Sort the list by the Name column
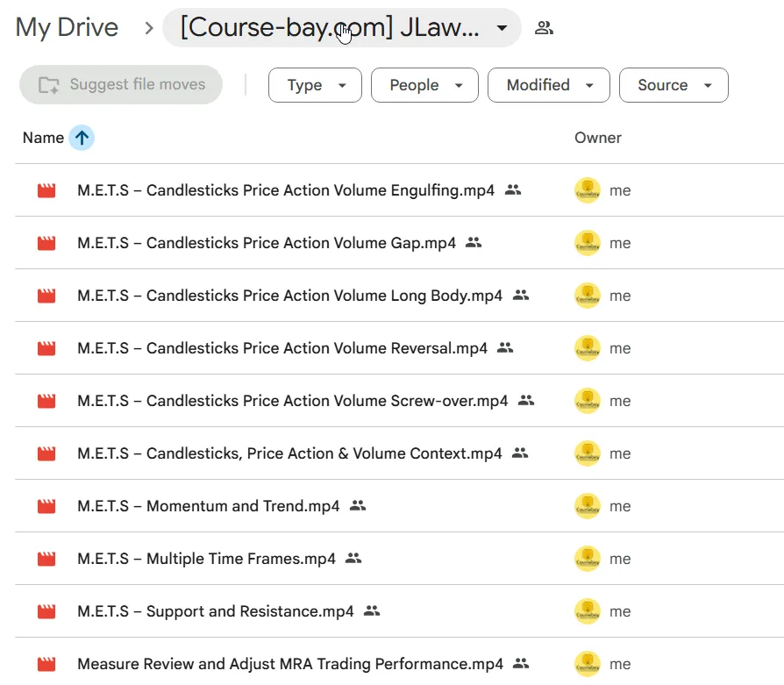Viewport: 784px width, 685px height. (44, 138)
